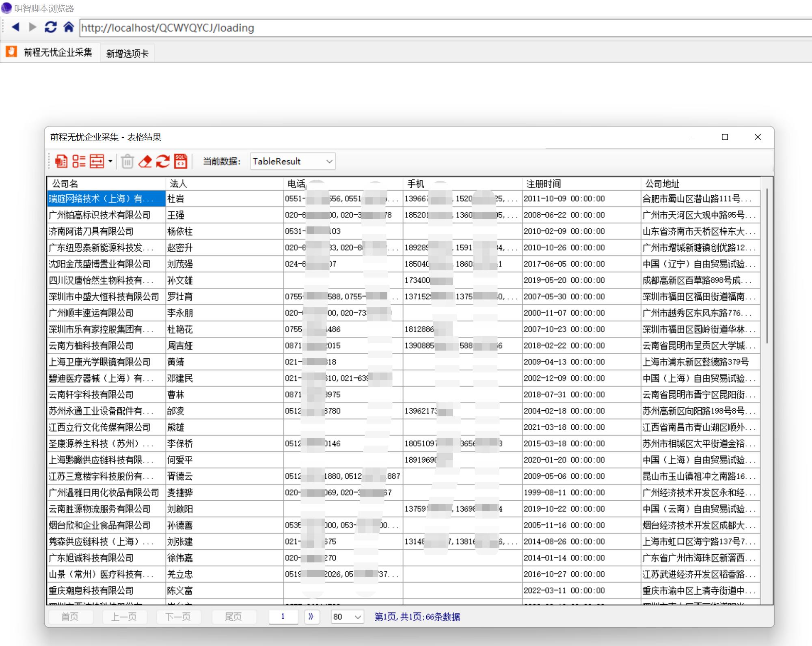The width and height of the screenshot is (812, 646).
Task: Select the 重庆潮息科技有限公司 cell
Action: click(106, 590)
